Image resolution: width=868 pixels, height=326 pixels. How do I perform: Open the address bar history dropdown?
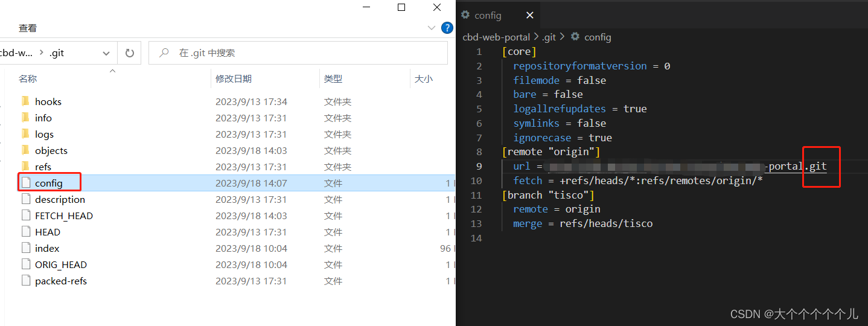coord(106,53)
